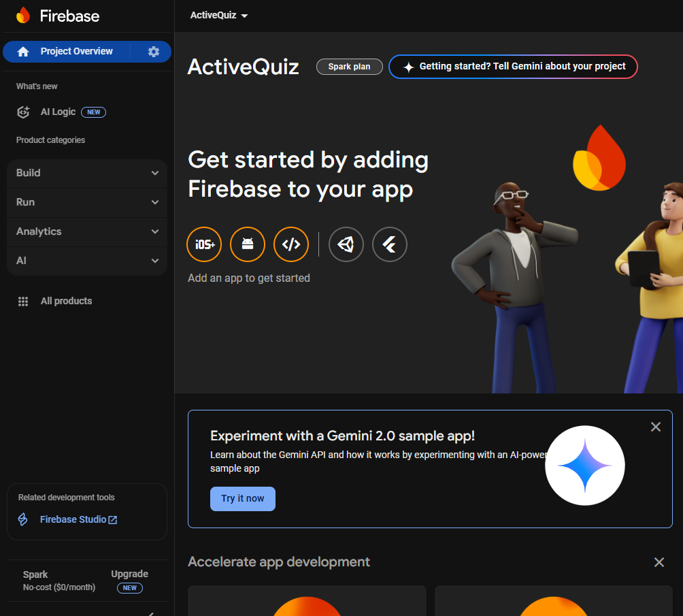Click the All products grid icon

(23, 302)
